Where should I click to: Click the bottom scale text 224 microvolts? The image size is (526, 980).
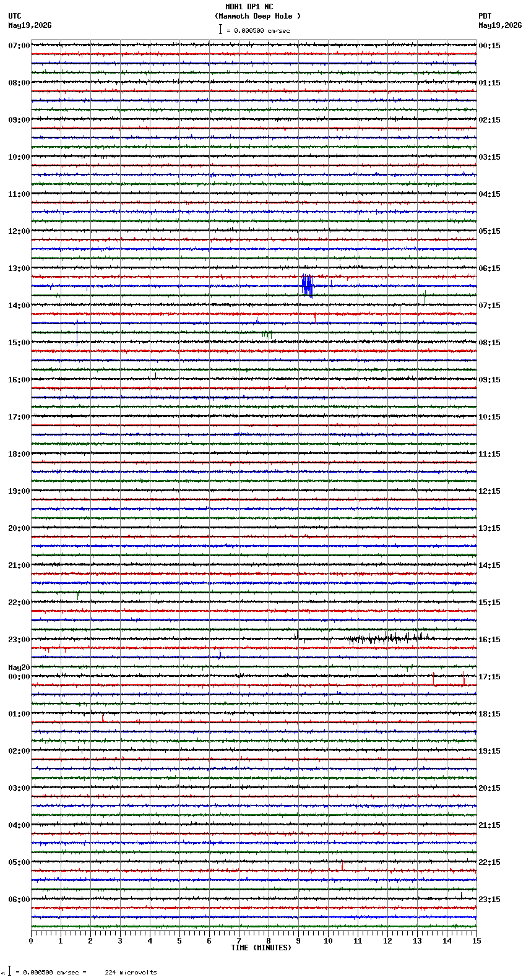click(131, 972)
